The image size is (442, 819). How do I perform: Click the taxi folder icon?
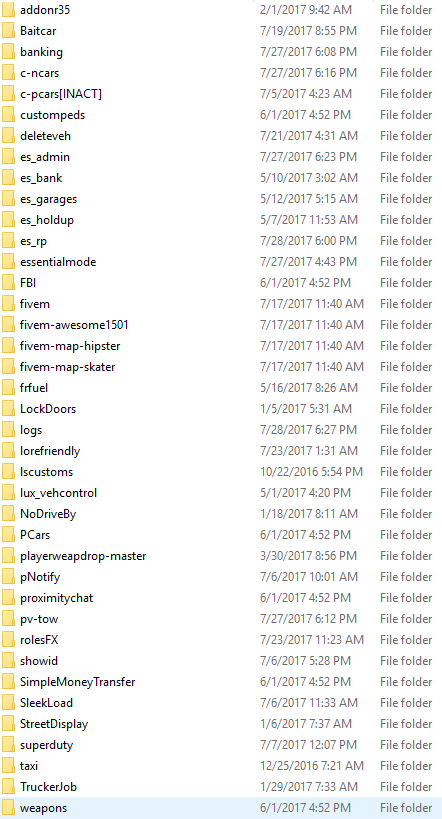[x=8, y=766]
